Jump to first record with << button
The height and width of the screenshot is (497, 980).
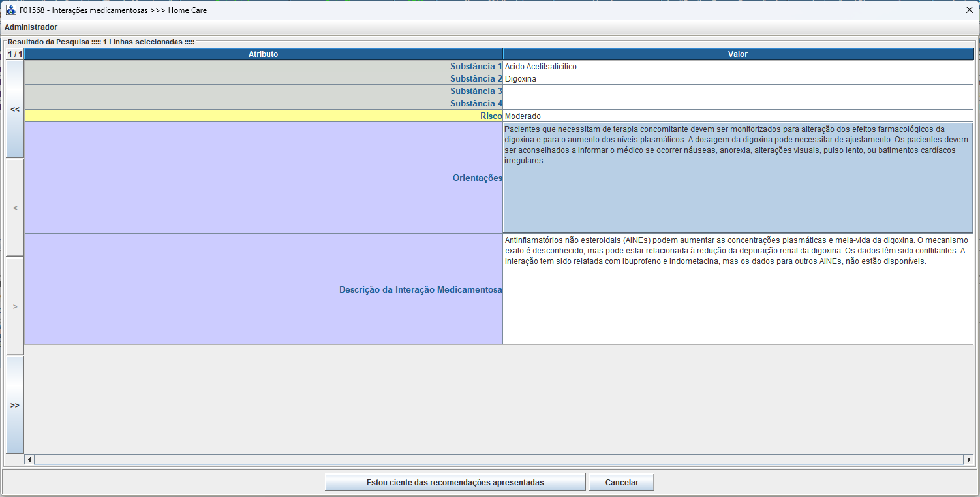(x=15, y=109)
